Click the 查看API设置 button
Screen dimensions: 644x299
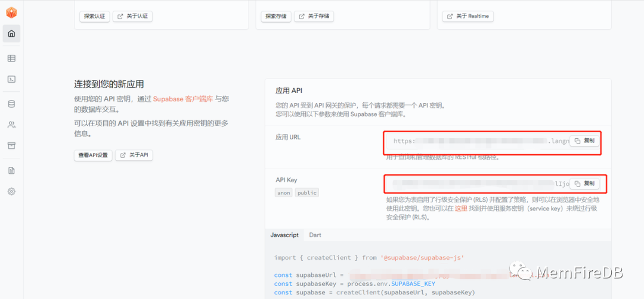(x=93, y=155)
